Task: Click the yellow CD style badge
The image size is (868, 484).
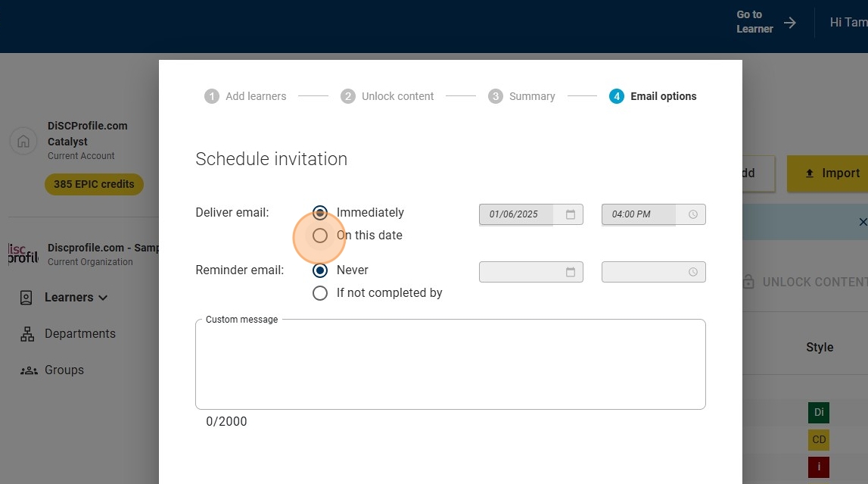Action: point(819,440)
